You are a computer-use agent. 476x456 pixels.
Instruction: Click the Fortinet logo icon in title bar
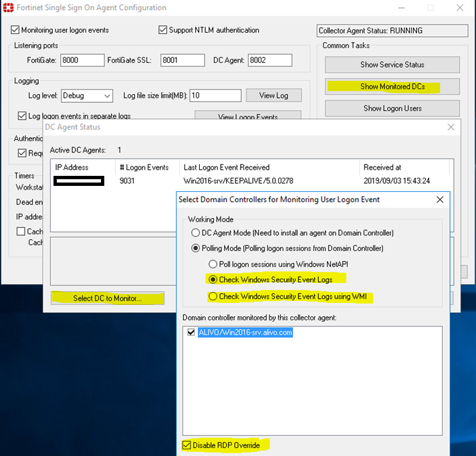click(x=8, y=7)
